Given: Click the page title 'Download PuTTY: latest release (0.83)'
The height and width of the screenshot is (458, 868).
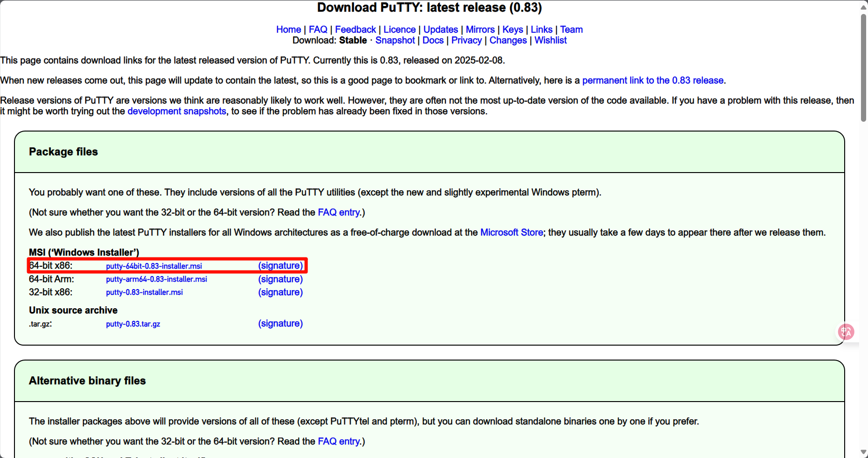Looking at the screenshot, I should (x=429, y=7).
